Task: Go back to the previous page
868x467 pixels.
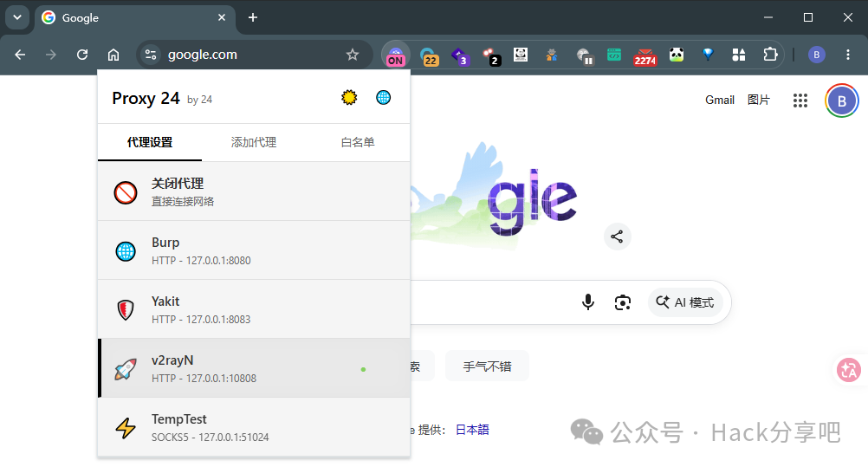Action: (20, 55)
